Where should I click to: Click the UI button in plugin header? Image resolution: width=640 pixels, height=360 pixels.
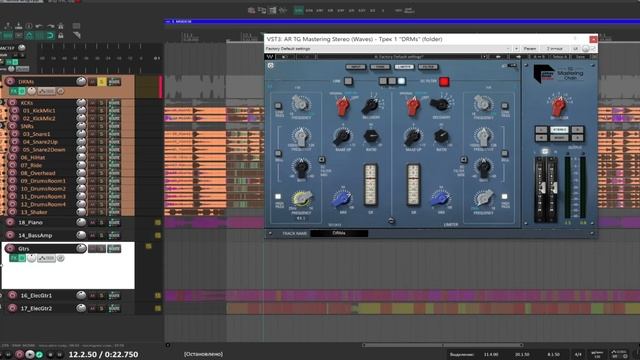[576, 49]
